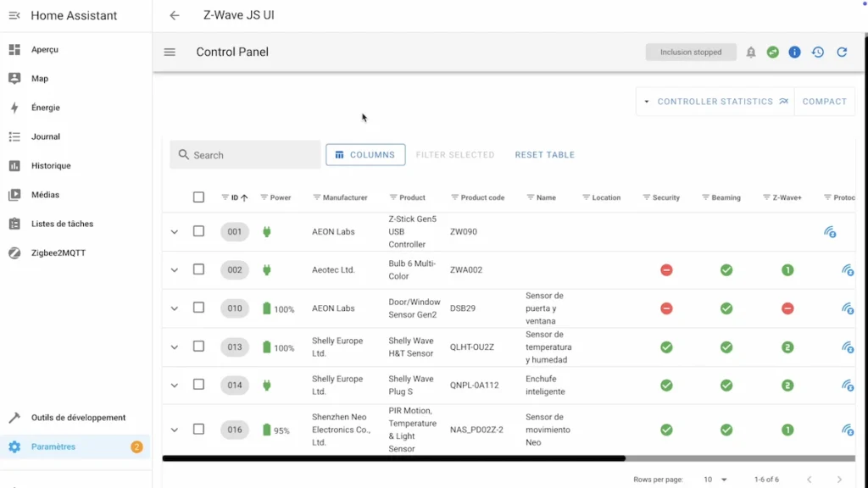
Task: Switch to Compact view
Action: coord(824,102)
